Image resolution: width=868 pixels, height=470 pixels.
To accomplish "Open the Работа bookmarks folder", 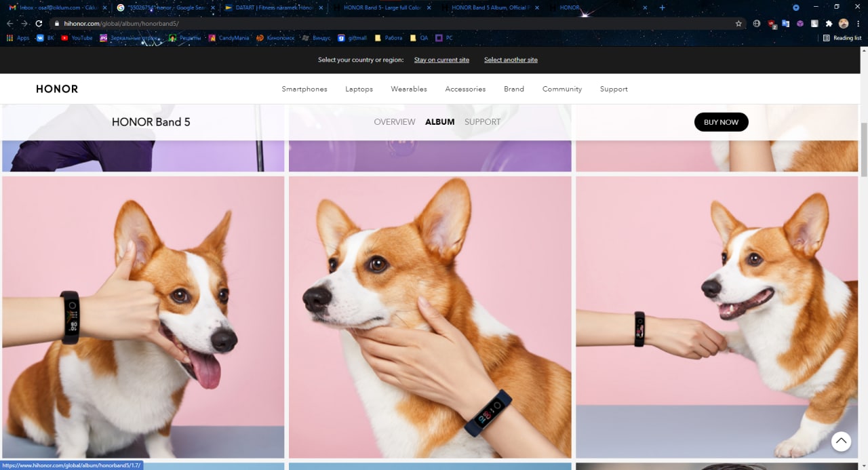I will point(389,38).
